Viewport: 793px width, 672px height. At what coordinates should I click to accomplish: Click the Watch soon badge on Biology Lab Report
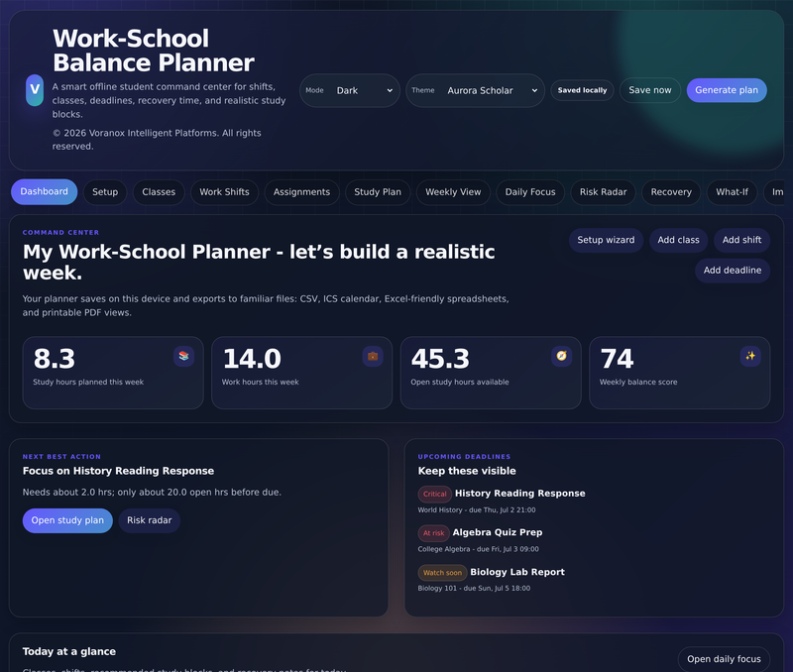[x=442, y=572]
